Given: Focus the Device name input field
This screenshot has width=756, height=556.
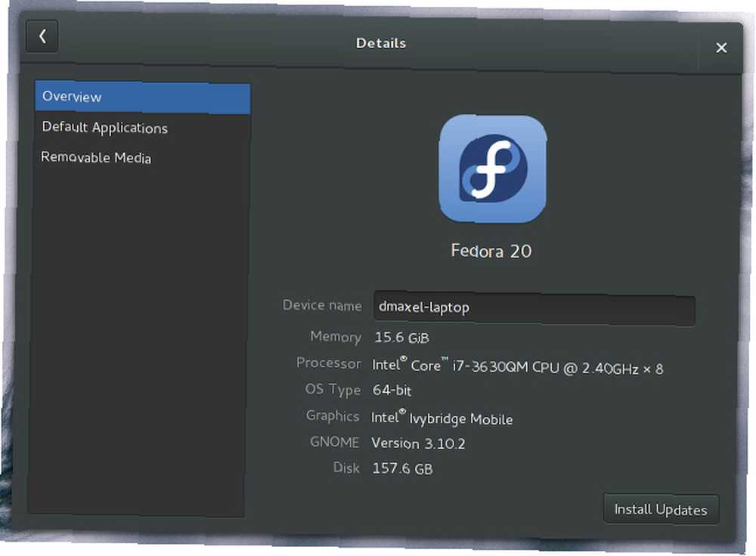Looking at the screenshot, I should point(534,309).
